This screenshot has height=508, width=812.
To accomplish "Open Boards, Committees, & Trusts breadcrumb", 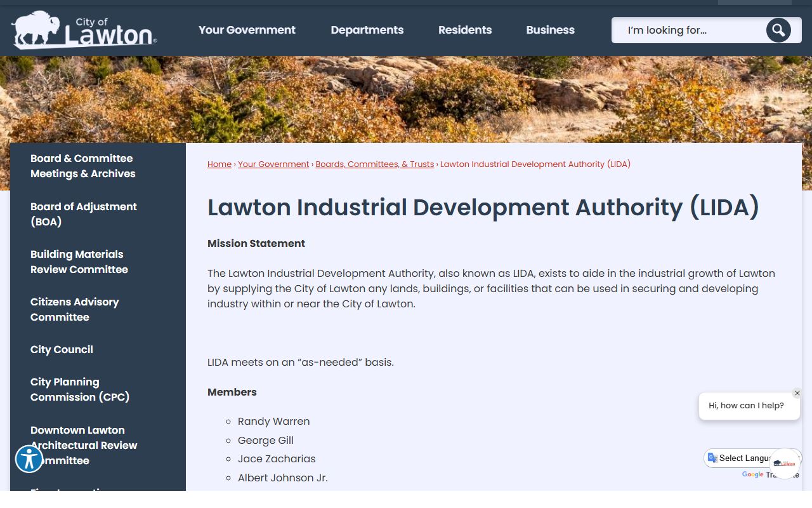I will 375,164.
